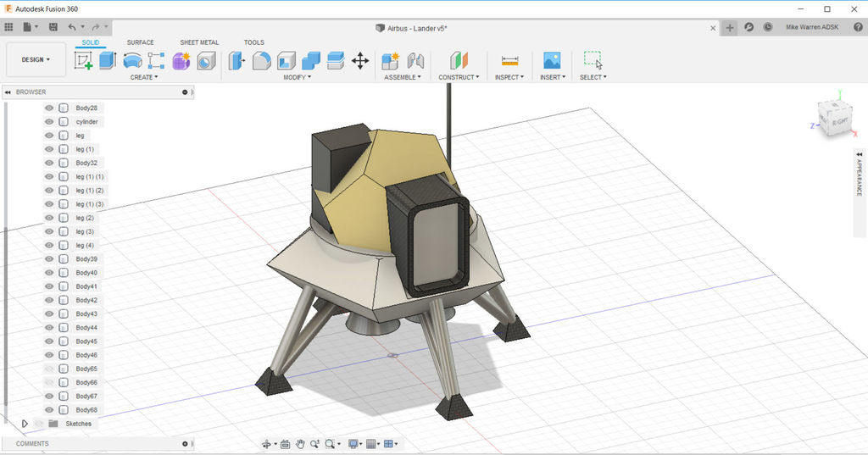Open the INSPECT dropdown menu
The height and width of the screenshot is (455, 868).
click(x=509, y=77)
